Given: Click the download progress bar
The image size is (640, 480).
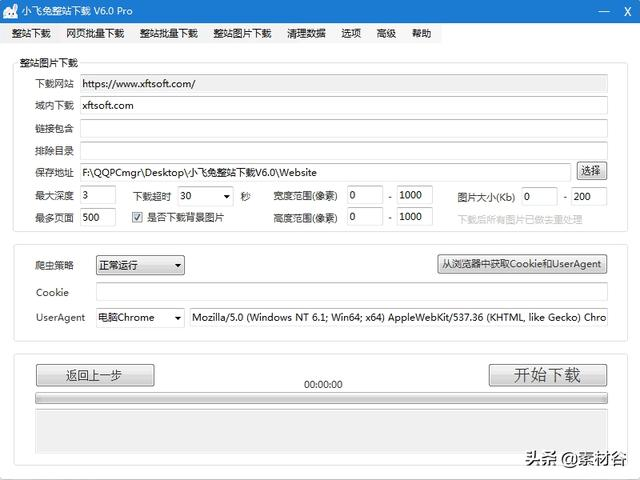Looking at the screenshot, I should tap(321, 398).
